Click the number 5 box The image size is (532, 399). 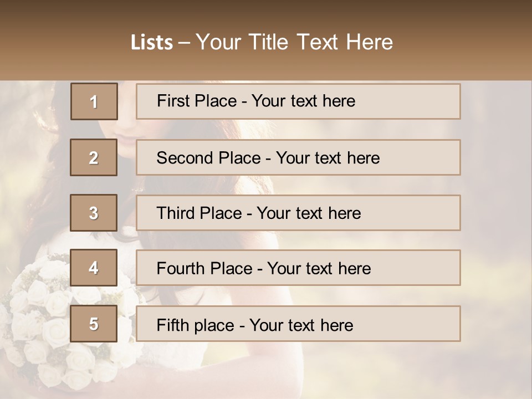(x=94, y=324)
